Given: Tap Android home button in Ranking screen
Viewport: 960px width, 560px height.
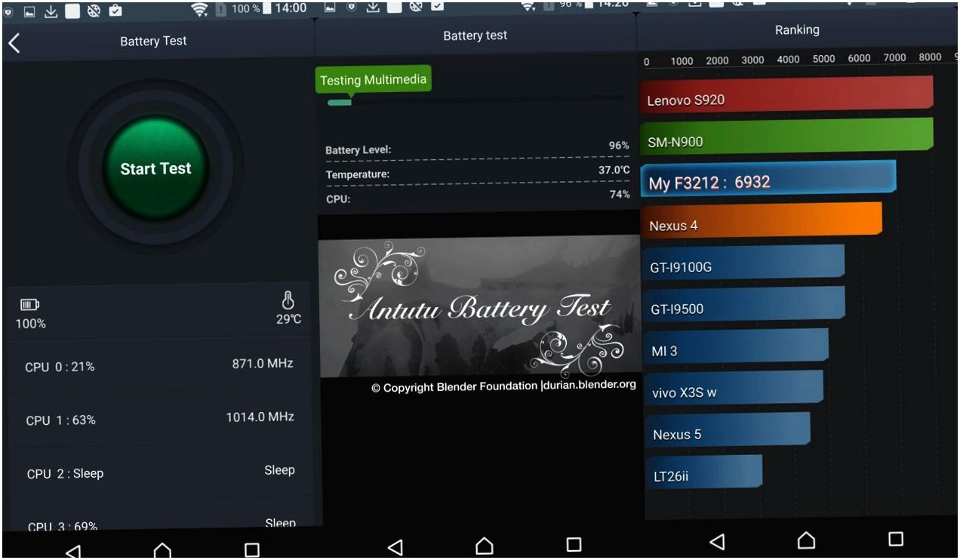Looking at the screenshot, I should tap(806, 540).
